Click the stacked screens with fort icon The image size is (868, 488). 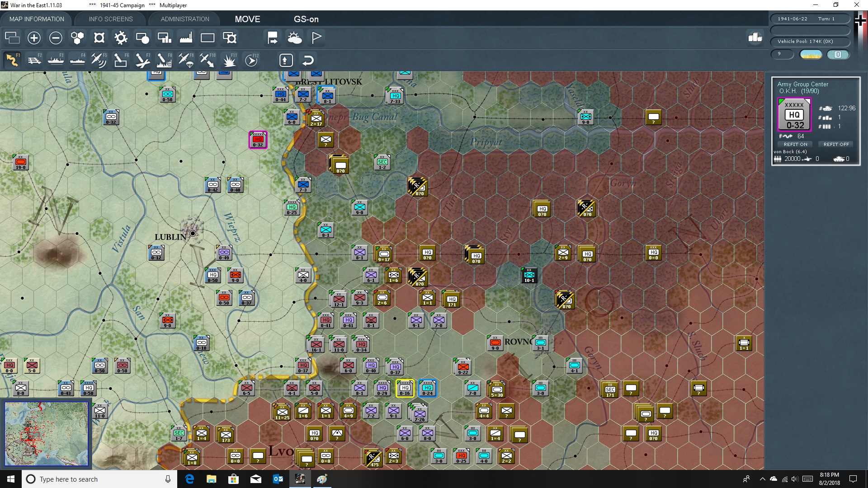[x=229, y=38]
